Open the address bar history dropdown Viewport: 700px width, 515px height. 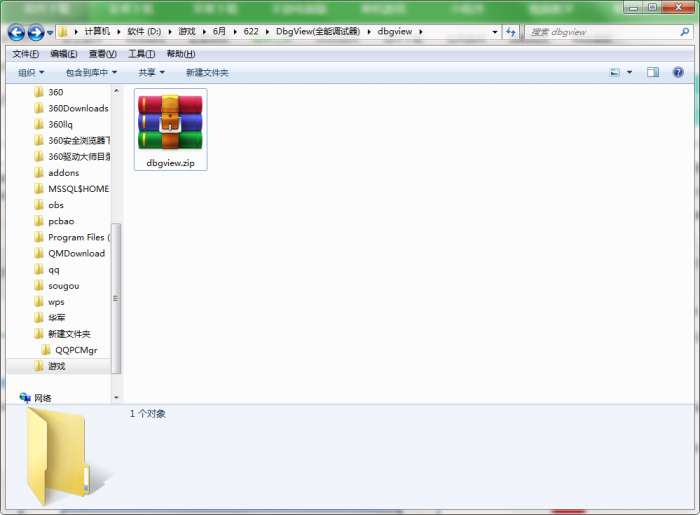pos(495,32)
